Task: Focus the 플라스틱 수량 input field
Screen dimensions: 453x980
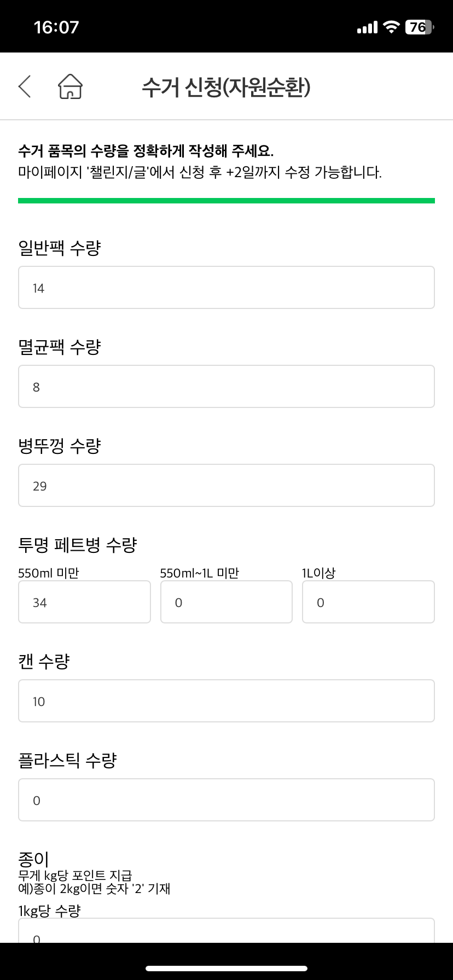Action: click(226, 800)
